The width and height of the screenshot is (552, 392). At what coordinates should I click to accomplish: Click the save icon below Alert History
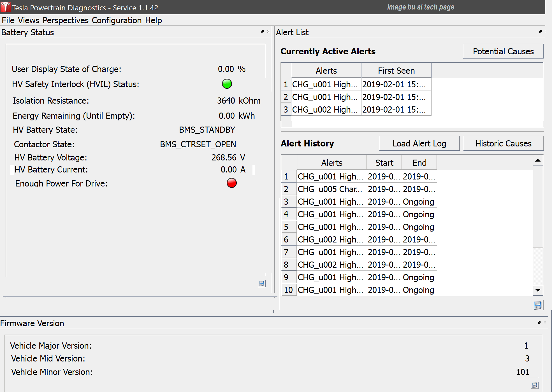click(x=537, y=305)
